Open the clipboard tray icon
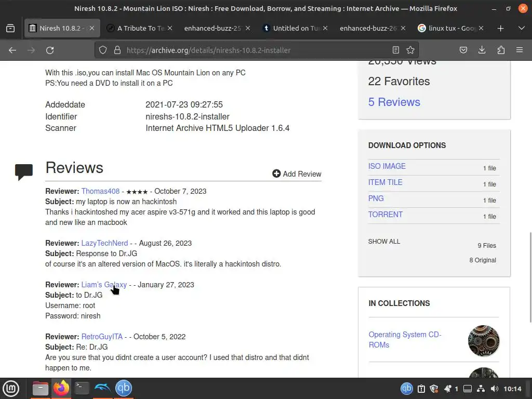This screenshot has height=399, width=532. click(x=421, y=389)
